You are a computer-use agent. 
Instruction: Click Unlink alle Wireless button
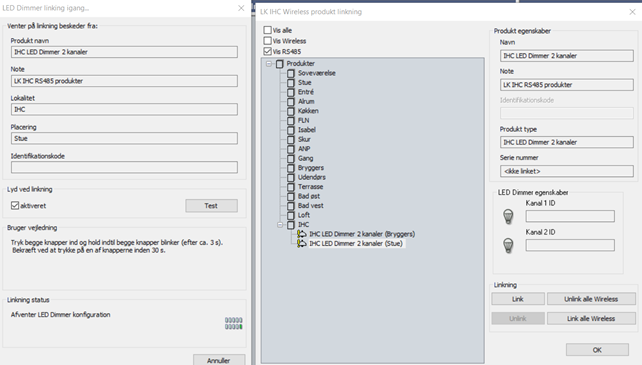(591, 299)
